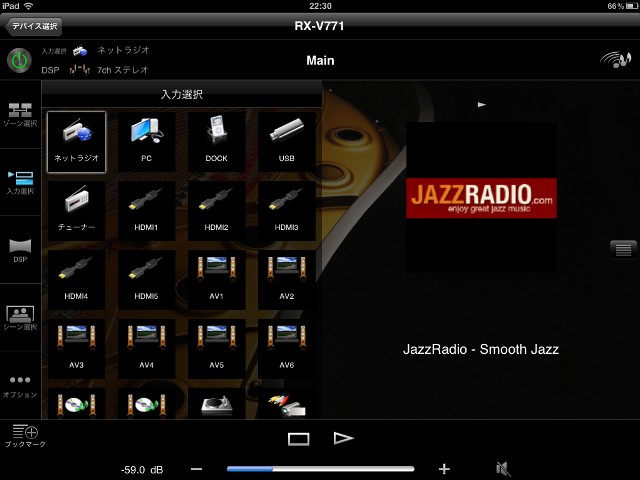Adjust the volume slider bar
640x480 pixels.
tap(320, 469)
